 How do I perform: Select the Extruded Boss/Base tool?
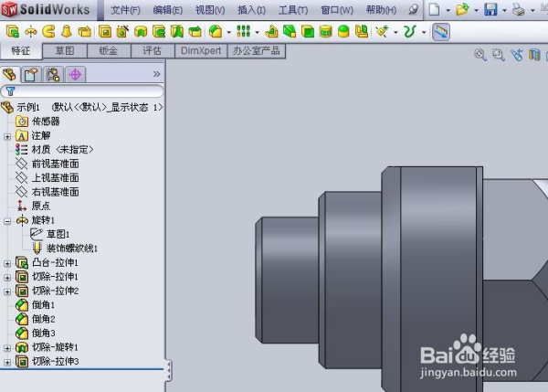[x=13, y=32]
